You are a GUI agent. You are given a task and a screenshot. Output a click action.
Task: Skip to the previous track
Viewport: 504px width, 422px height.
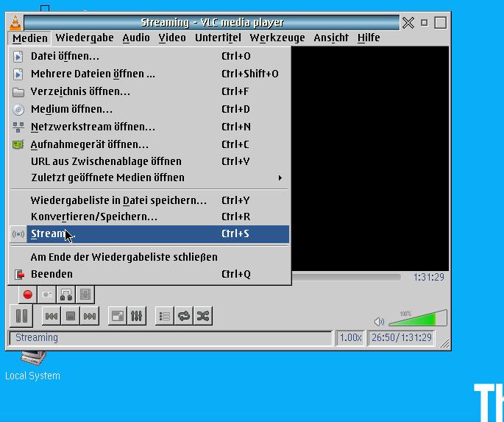(52, 316)
